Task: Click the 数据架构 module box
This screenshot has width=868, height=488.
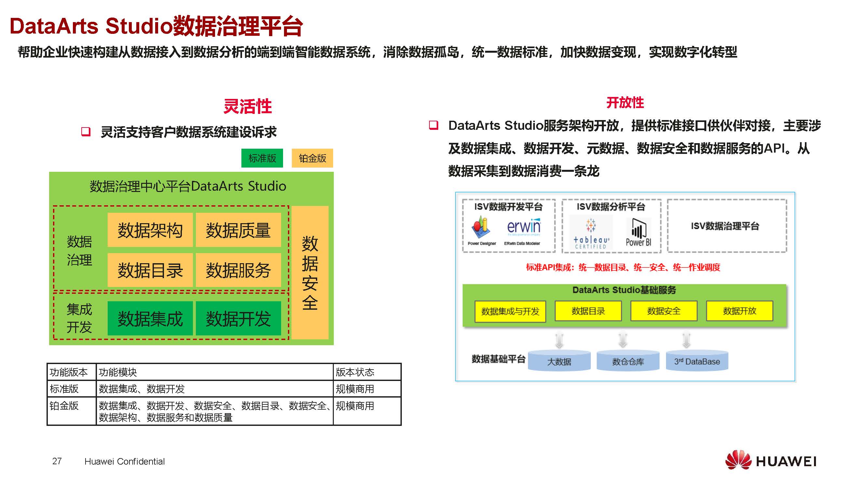Action: 150,230
